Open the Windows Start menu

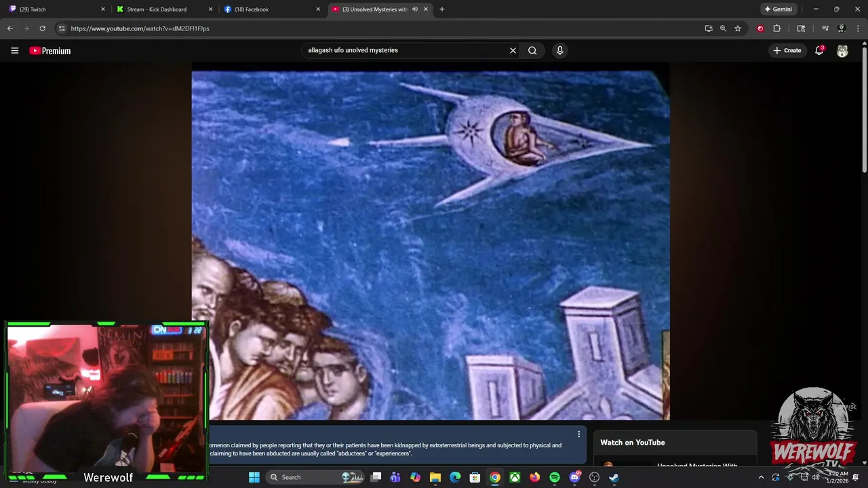(254, 477)
